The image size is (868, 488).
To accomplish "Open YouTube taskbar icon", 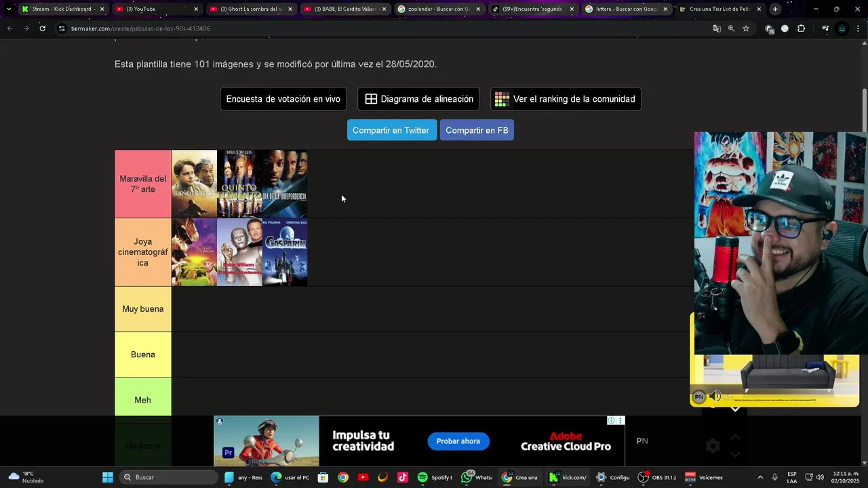I will click(x=363, y=477).
